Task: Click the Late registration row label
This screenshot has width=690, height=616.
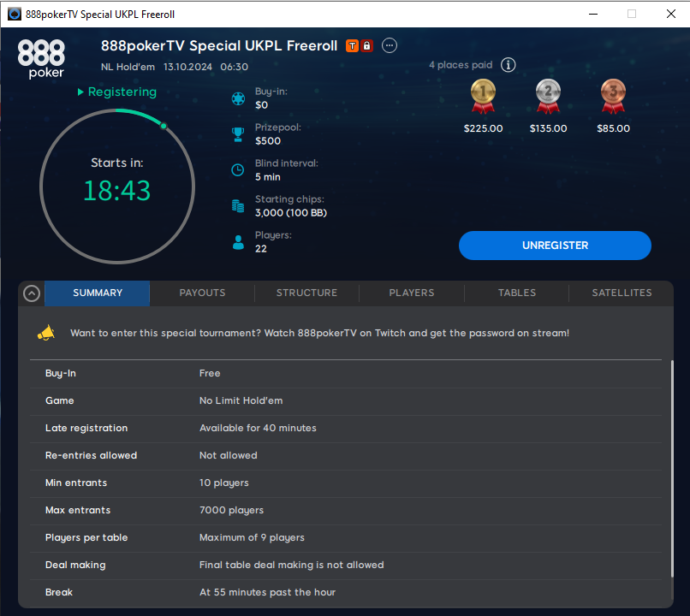Action: click(x=86, y=428)
